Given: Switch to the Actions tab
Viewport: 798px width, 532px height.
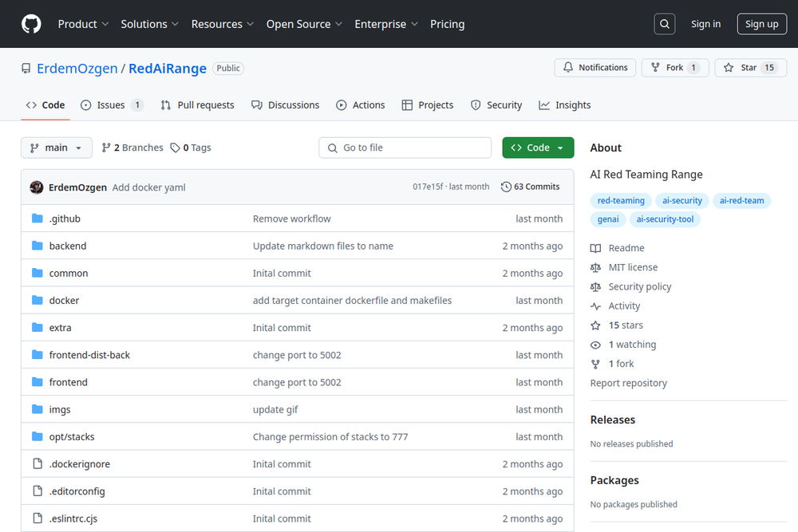Looking at the screenshot, I should coord(361,104).
